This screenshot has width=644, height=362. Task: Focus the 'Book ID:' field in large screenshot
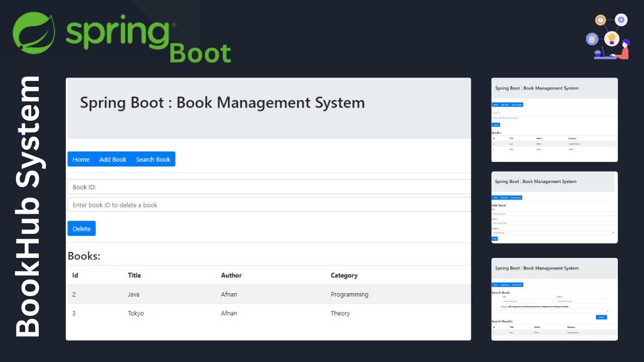pos(269,187)
